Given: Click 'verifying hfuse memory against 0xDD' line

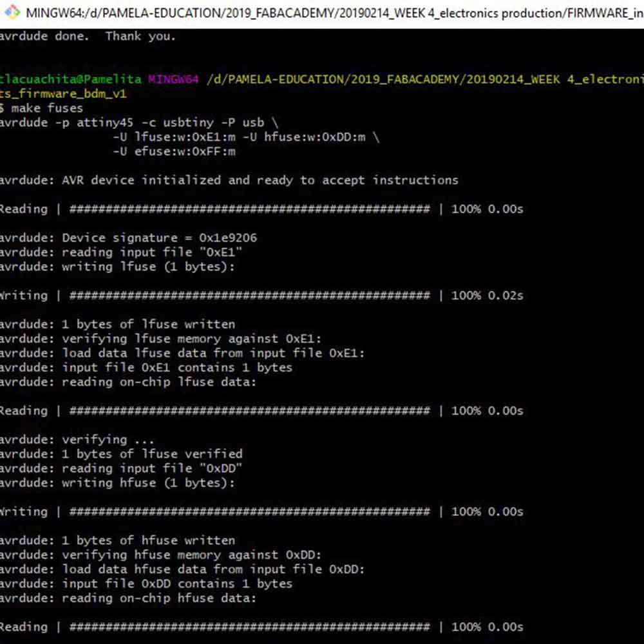Looking at the screenshot, I should click(160, 555).
